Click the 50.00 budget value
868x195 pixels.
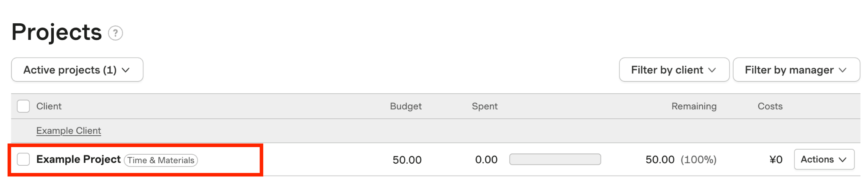(407, 160)
